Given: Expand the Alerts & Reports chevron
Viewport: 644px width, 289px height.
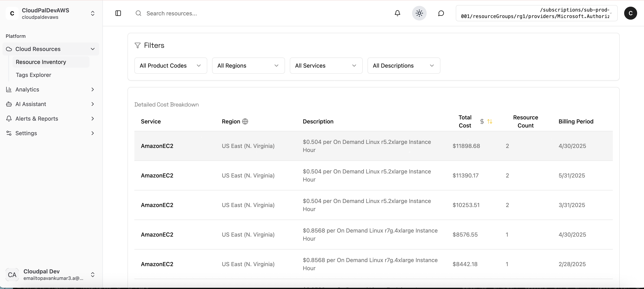Looking at the screenshot, I should pos(93,119).
